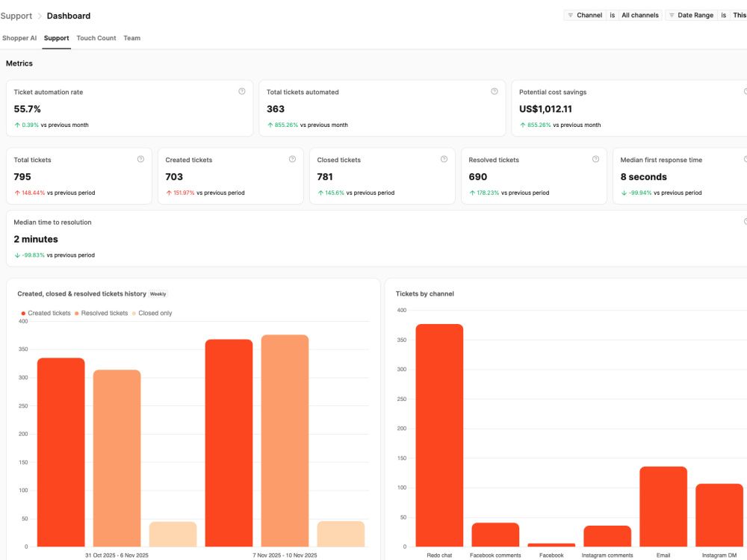Toggle Created tickets legend series
The height and width of the screenshot is (560, 747).
pos(46,313)
